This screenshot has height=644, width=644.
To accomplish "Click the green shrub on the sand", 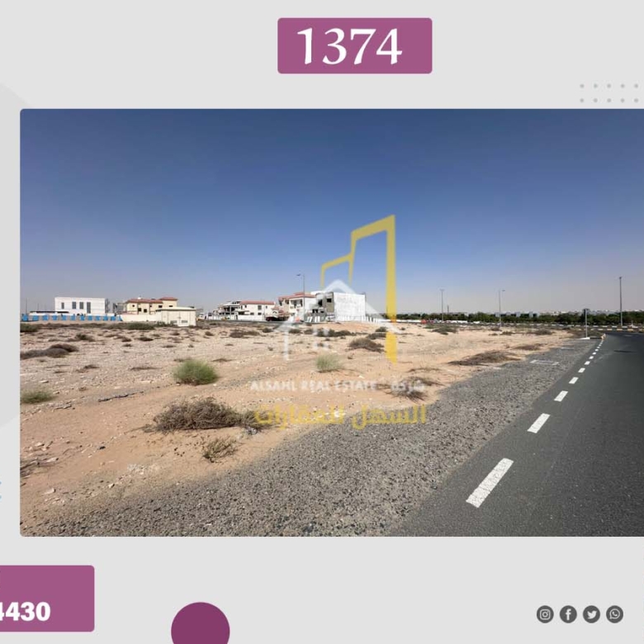I will 195,372.
